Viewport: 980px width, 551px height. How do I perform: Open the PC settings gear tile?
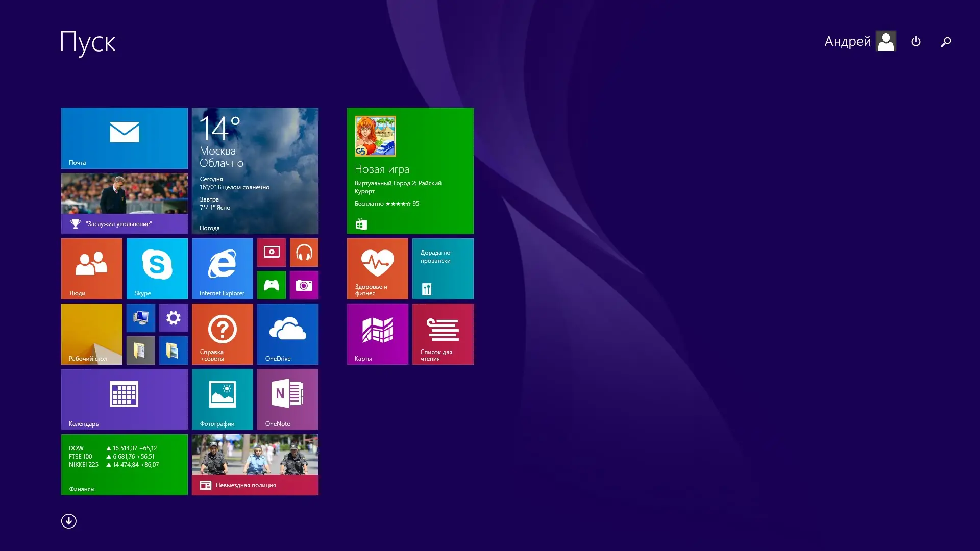tap(173, 318)
